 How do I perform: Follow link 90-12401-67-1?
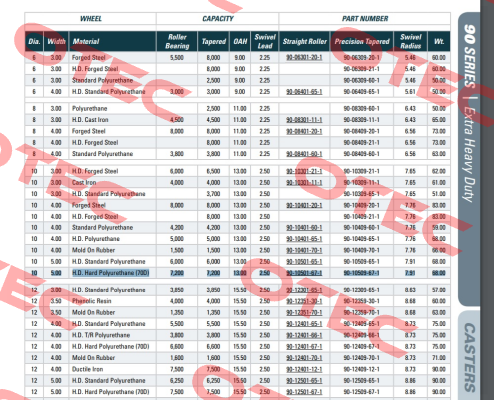[x=304, y=347]
